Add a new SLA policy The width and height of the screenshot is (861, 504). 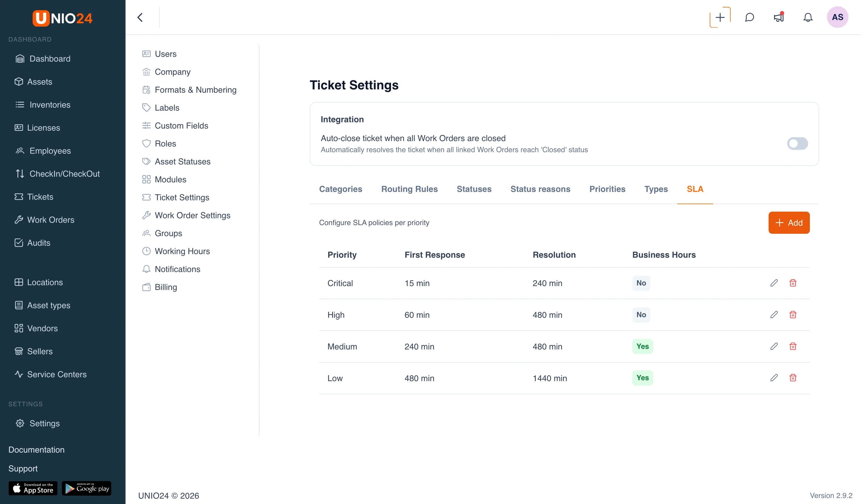click(x=789, y=223)
